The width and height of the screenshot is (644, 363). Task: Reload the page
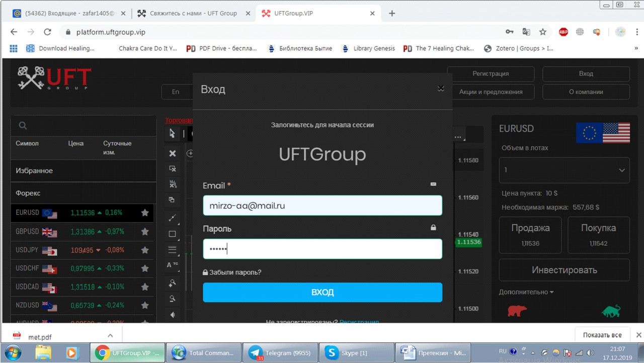click(x=47, y=32)
